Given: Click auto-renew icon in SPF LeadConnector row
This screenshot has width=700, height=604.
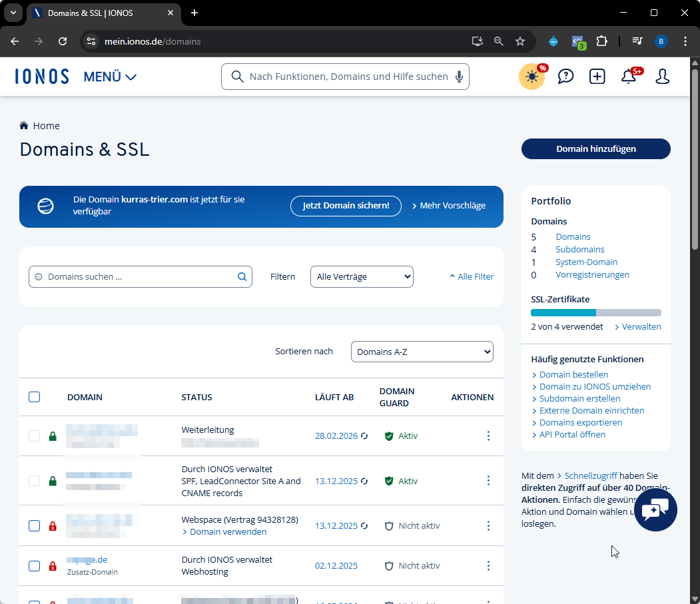Looking at the screenshot, I should point(364,481).
